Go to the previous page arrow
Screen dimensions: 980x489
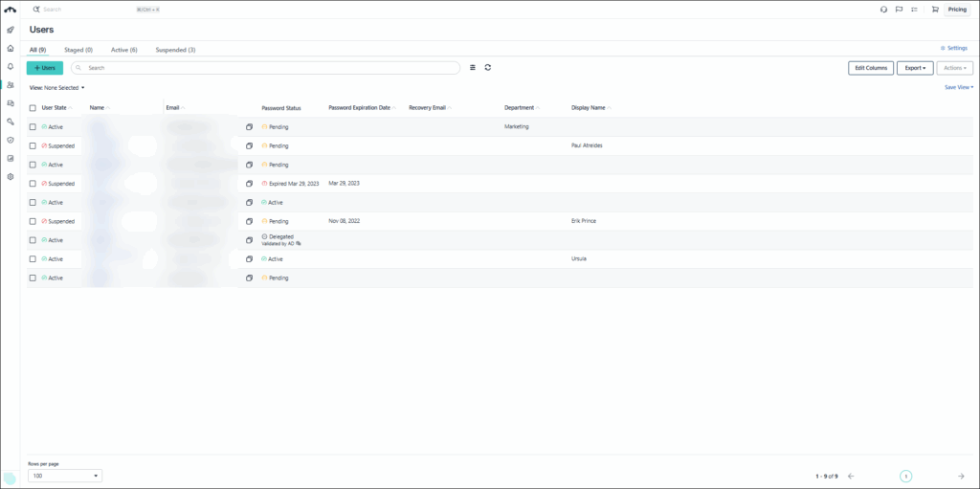851,476
